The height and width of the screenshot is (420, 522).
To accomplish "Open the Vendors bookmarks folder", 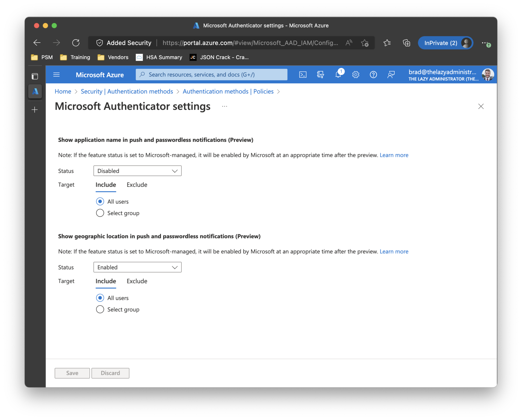I will [x=113, y=57].
